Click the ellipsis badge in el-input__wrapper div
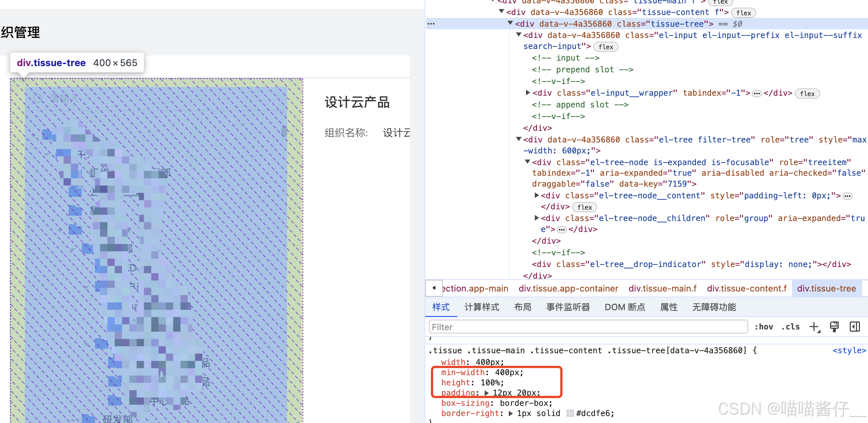This screenshot has width=868, height=423. pos(757,94)
